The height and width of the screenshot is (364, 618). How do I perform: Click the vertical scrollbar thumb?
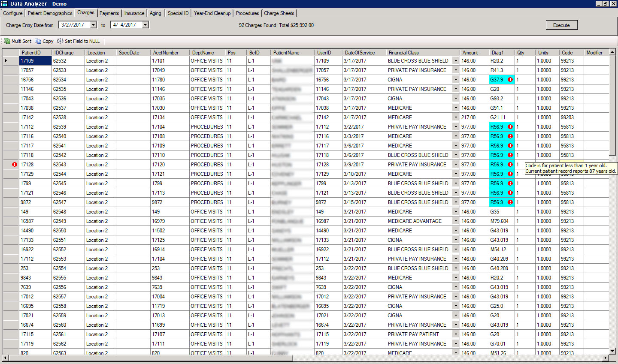613,106
